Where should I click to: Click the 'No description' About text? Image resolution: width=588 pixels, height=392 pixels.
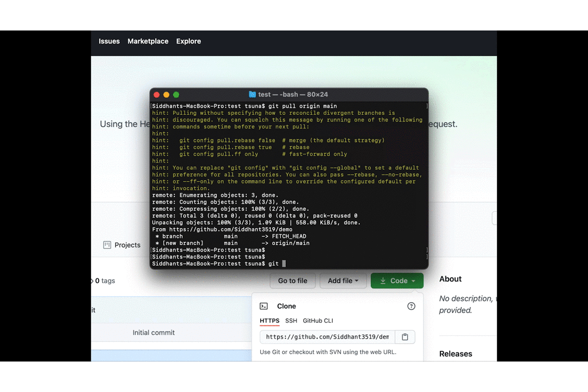[468, 304]
